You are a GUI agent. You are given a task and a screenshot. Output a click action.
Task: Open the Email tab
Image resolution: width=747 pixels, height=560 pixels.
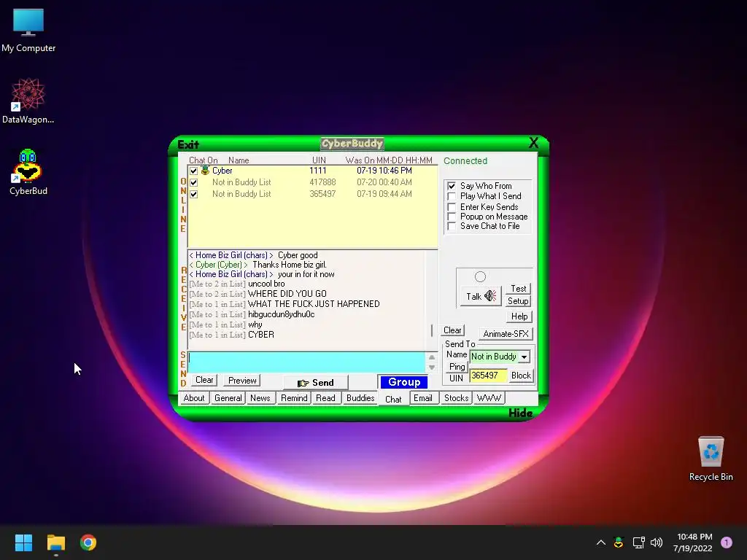click(423, 398)
